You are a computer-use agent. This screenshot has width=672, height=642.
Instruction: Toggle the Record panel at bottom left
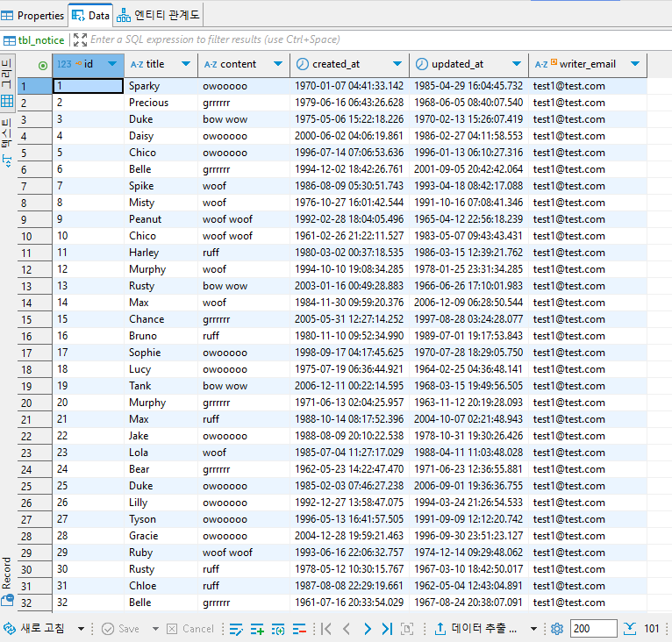coord(7,581)
